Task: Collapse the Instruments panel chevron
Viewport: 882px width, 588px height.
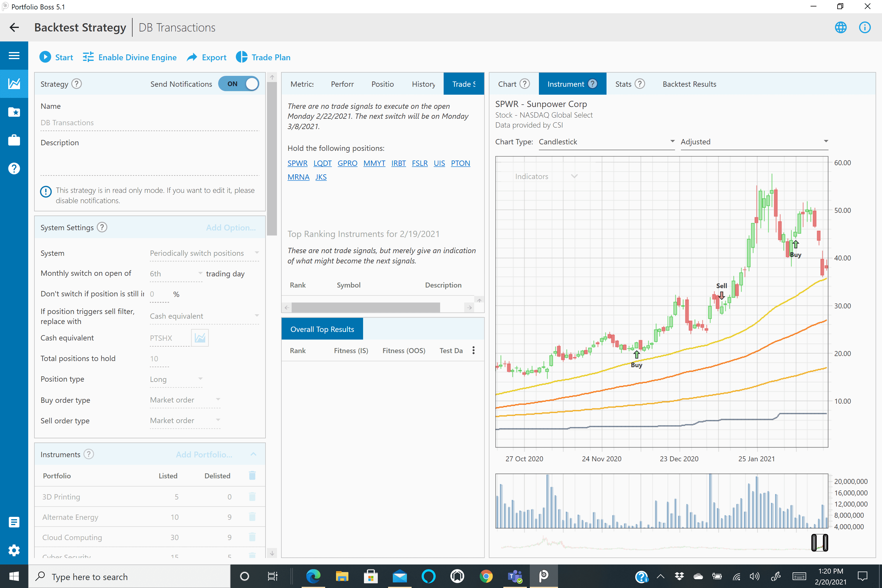Action: click(x=253, y=454)
